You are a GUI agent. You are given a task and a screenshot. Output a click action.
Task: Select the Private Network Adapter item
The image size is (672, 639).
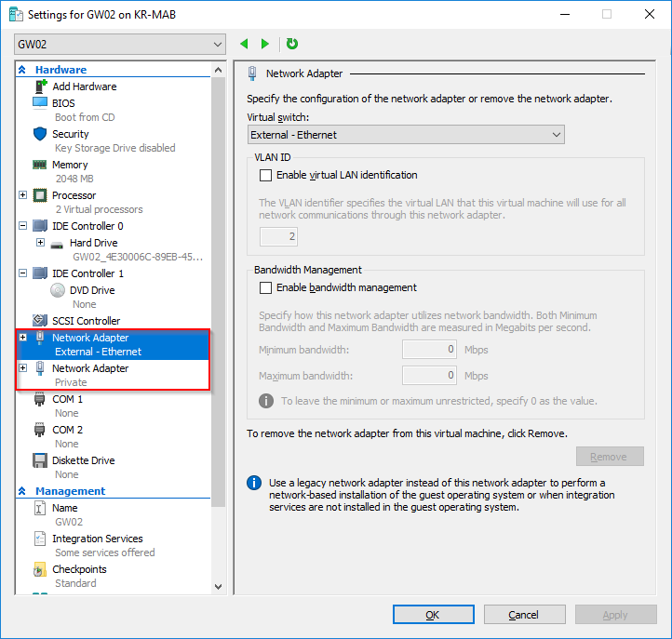point(114,375)
